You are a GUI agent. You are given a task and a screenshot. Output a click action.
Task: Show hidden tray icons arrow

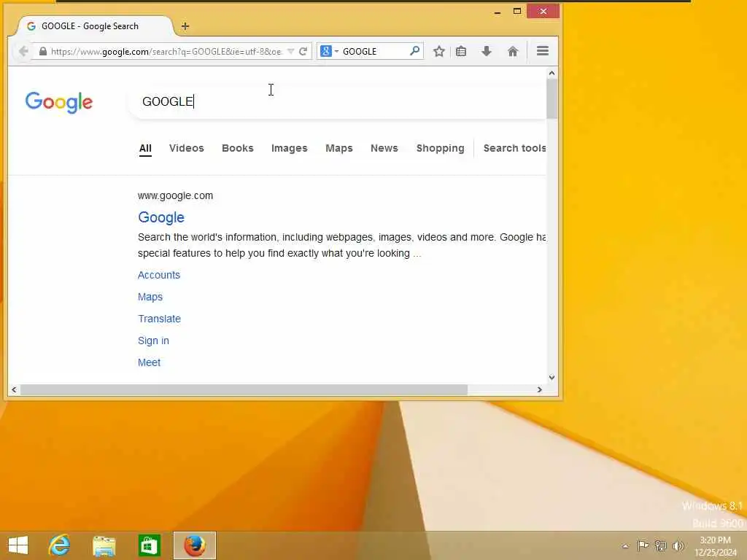click(x=625, y=545)
